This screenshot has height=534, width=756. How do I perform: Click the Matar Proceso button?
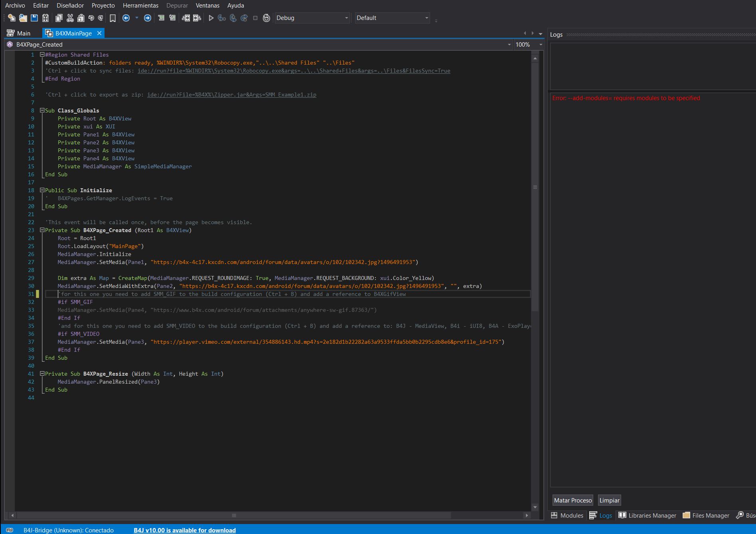pyautogui.click(x=572, y=500)
